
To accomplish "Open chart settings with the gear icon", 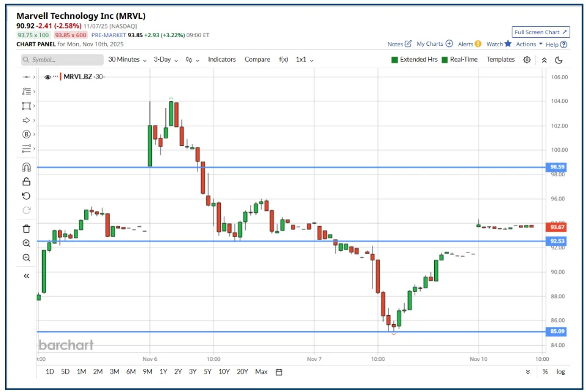I will (x=527, y=59).
